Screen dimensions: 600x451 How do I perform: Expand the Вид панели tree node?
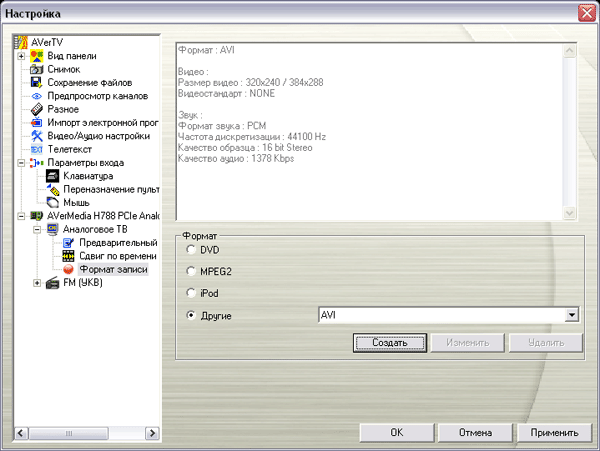tap(21, 56)
